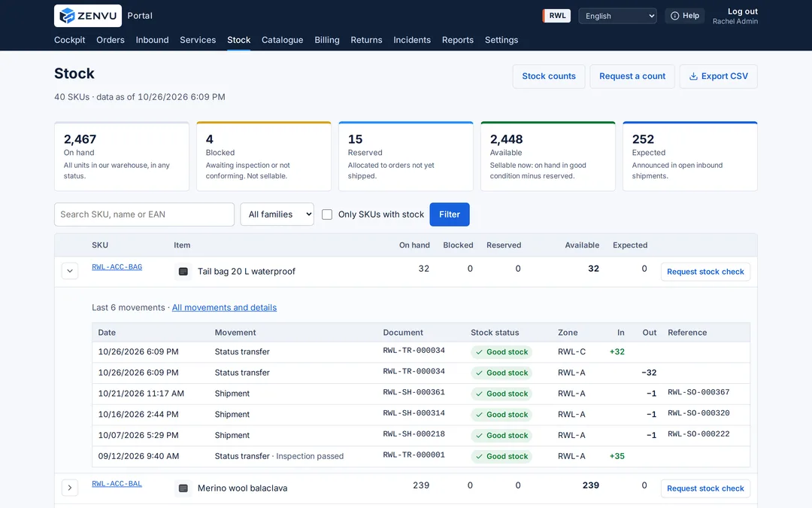This screenshot has height=508, width=812.
Task: View the Incidents tab
Action: [x=412, y=40]
